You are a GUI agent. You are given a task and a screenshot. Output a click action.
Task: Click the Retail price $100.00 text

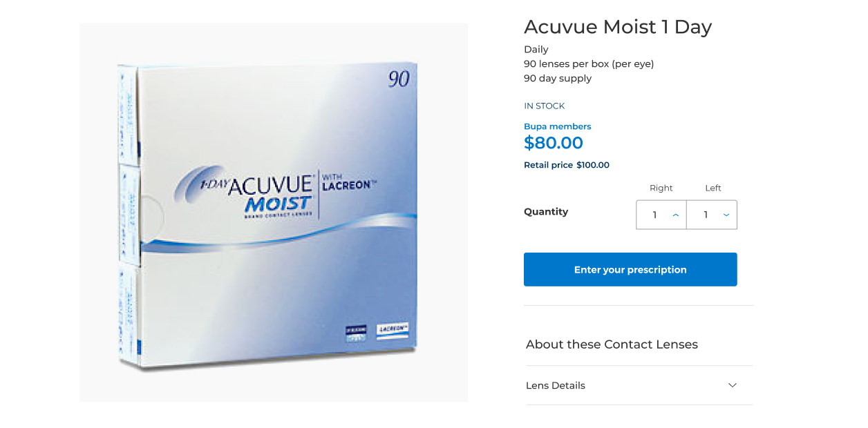click(567, 165)
